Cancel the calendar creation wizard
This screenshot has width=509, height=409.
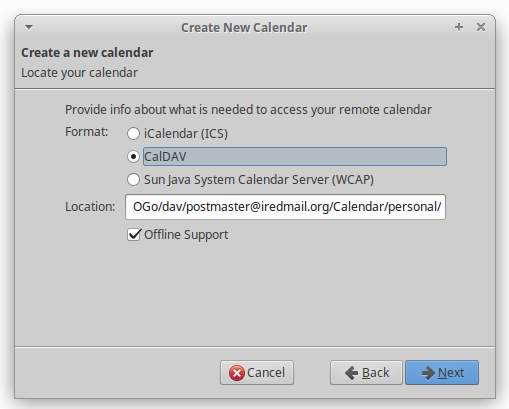click(257, 373)
